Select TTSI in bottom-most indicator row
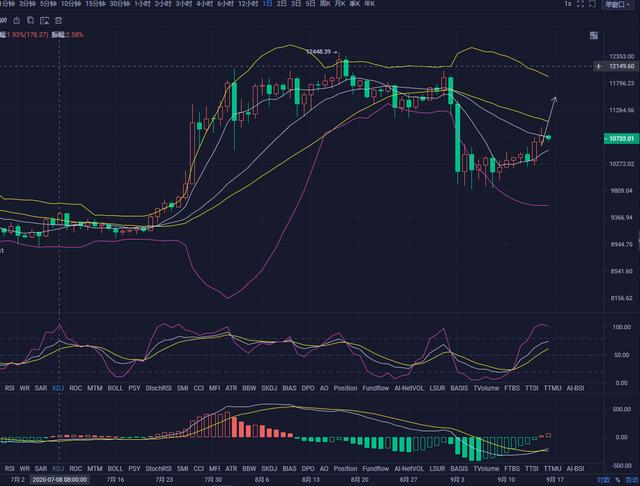 tap(531, 468)
